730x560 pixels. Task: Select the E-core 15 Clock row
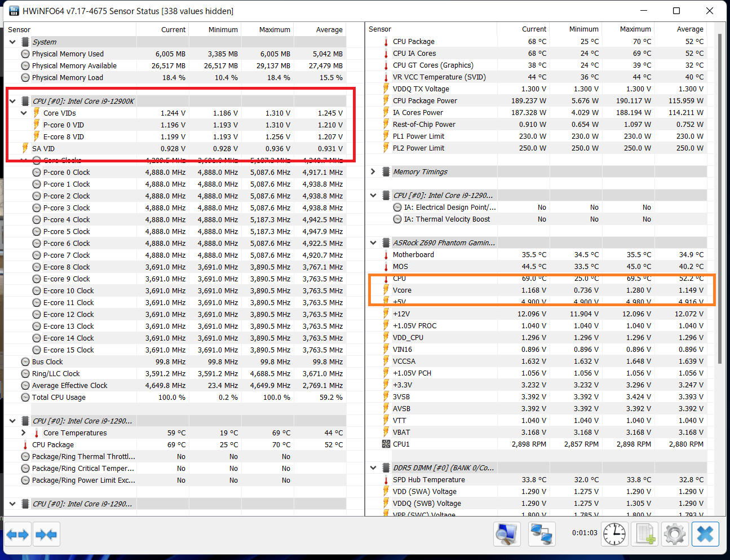coord(175,350)
